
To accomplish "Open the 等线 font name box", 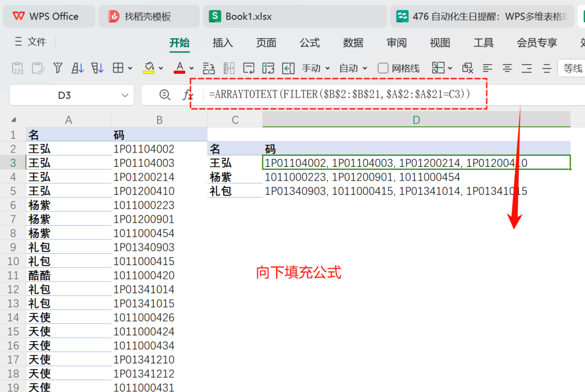I will pyautogui.click(x=571, y=69).
